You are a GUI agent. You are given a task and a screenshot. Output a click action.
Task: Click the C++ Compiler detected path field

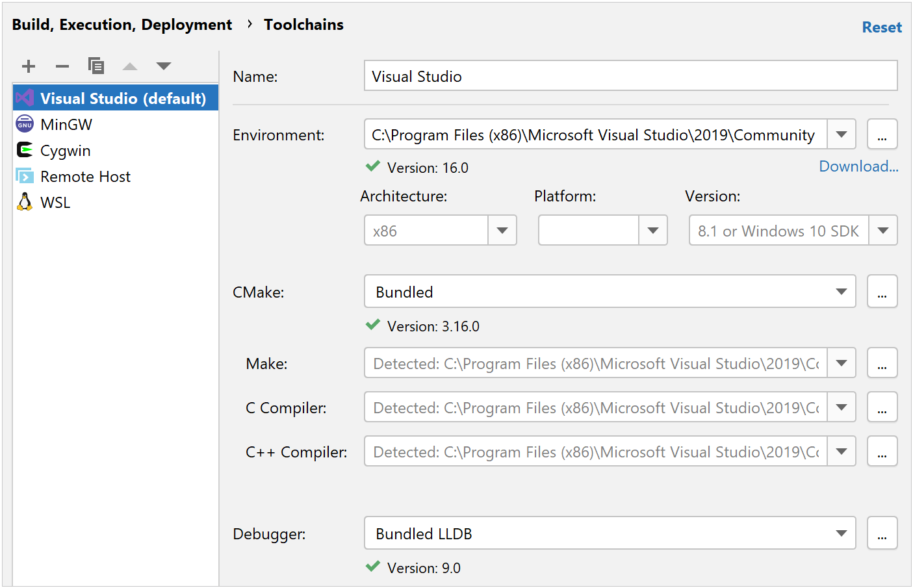tap(595, 452)
